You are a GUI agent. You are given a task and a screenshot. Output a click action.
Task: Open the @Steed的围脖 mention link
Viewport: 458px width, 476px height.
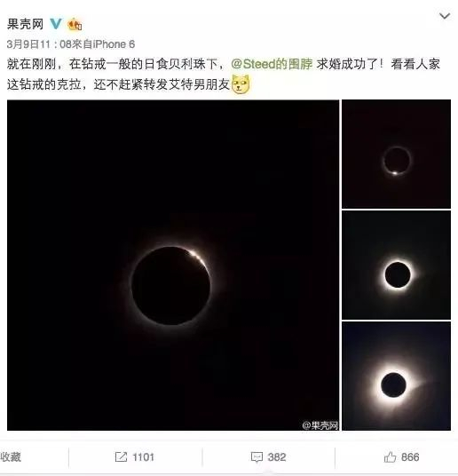[272, 64]
